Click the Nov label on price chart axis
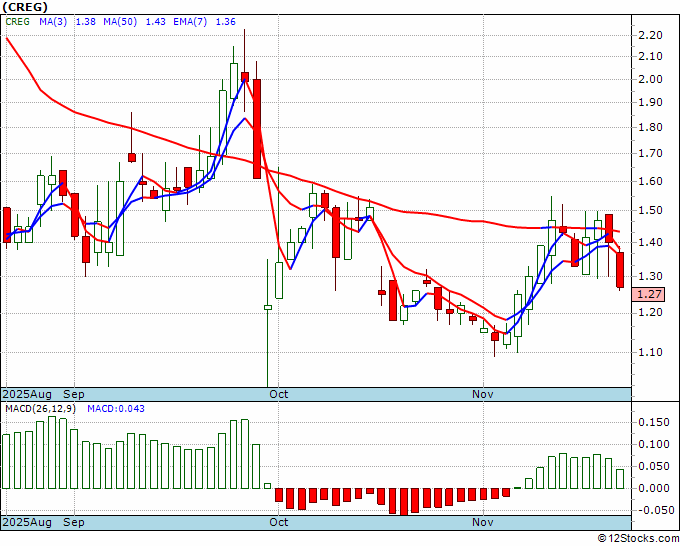The image size is (680, 546). 483,394
